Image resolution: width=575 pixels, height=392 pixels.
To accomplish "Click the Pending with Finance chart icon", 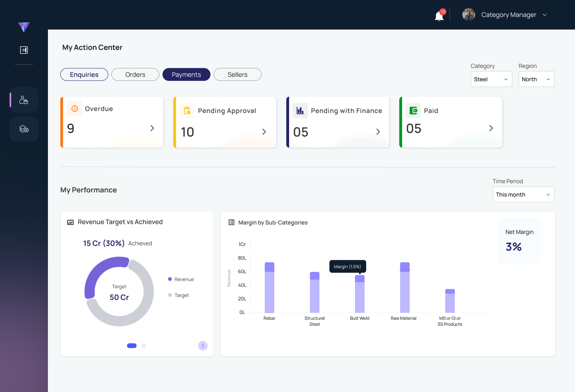I will click(300, 111).
